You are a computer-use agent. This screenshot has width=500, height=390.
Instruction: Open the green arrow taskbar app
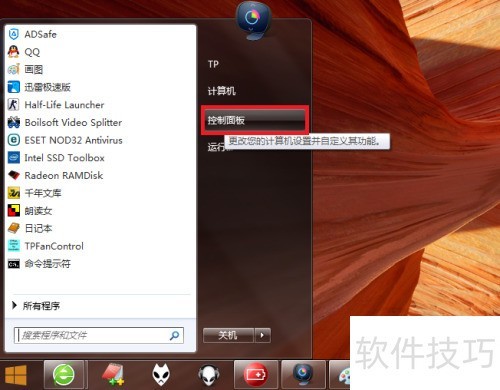pyautogui.click(x=64, y=375)
